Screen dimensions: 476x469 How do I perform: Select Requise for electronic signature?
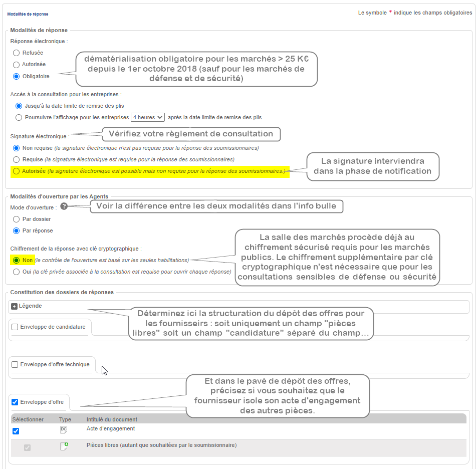pos(17,159)
